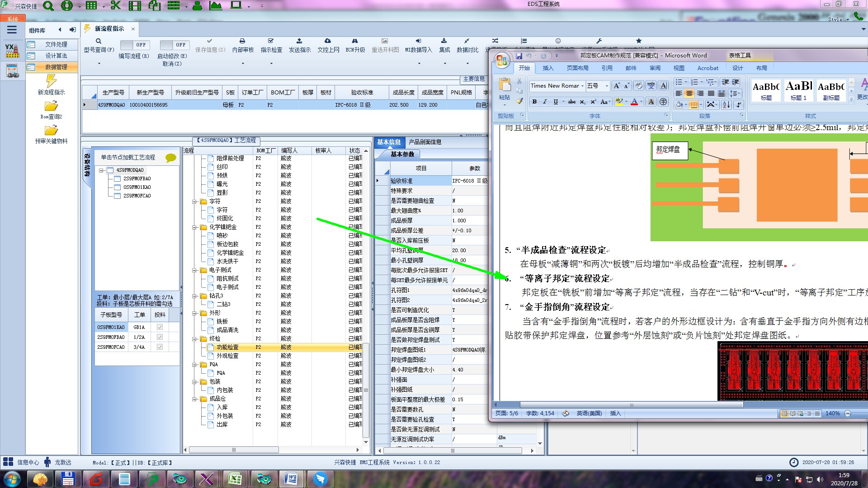Open Times New Roman font dropdown
Viewport: 868px width, 488px height.
[x=582, y=86]
